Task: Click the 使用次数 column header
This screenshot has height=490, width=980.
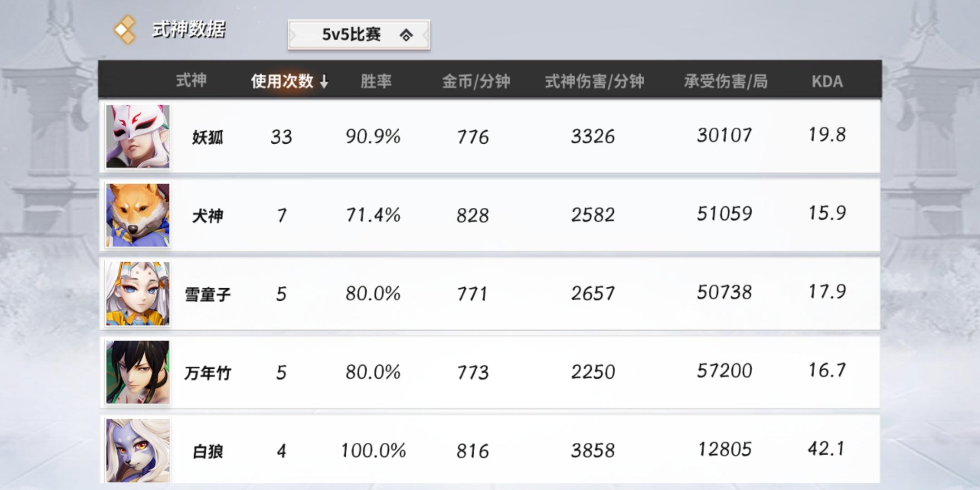Action: [282, 82]
